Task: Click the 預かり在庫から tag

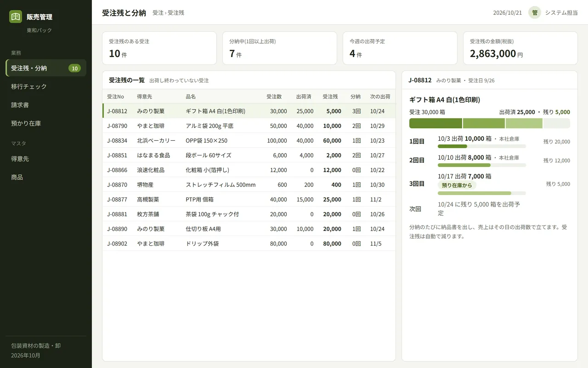Action: (457, 185)
